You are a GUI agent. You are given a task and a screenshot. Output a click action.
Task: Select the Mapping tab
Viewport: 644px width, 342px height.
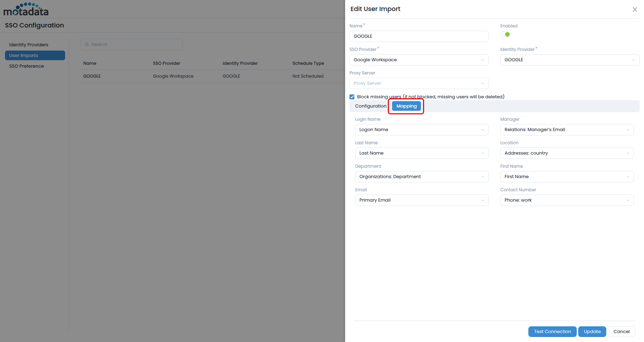[406, 106]
